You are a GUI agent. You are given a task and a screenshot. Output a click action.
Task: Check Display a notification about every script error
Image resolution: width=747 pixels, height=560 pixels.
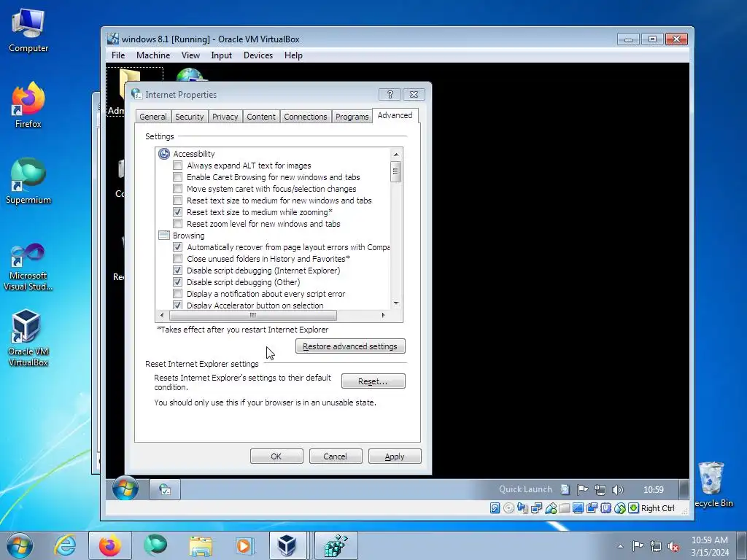pyautogui.click(x=178, y=294)
